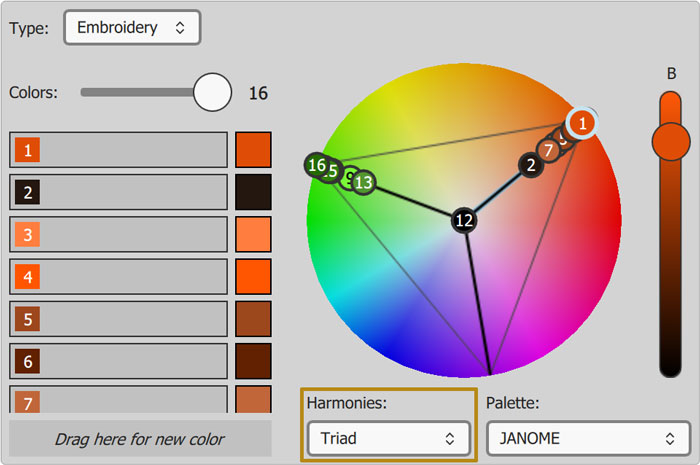Open the Type Embroidery dropdown
This screenshot has width=700, height=465.
click(x=132, y=28)
